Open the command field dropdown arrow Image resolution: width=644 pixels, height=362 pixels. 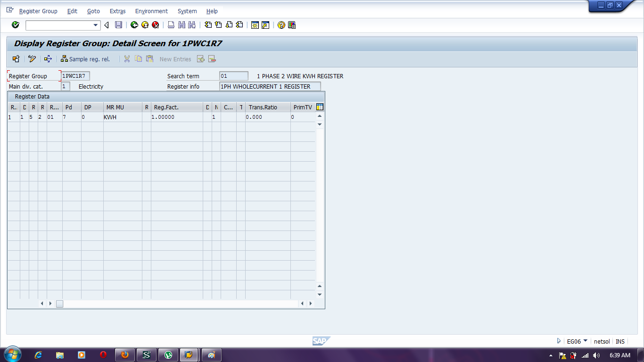tap(96, 25)
